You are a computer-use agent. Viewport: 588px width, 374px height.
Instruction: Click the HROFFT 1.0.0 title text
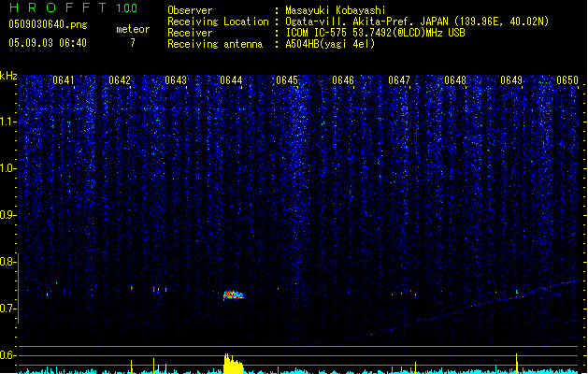[x=74, y=7]
